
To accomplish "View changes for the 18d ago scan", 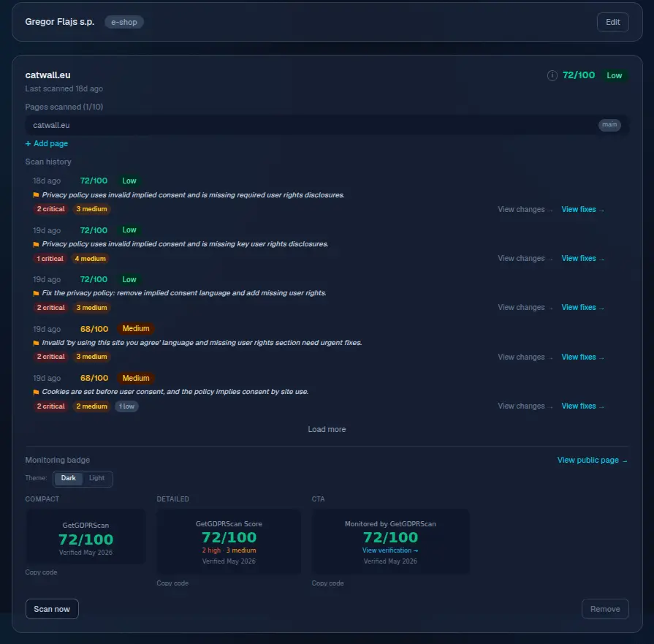I will [525, 210].
